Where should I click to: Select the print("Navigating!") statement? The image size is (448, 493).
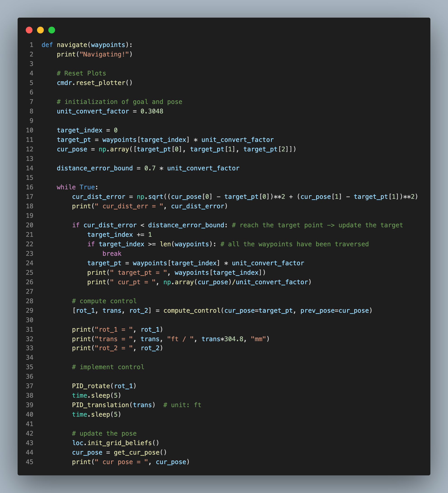[x=95, y=54]
